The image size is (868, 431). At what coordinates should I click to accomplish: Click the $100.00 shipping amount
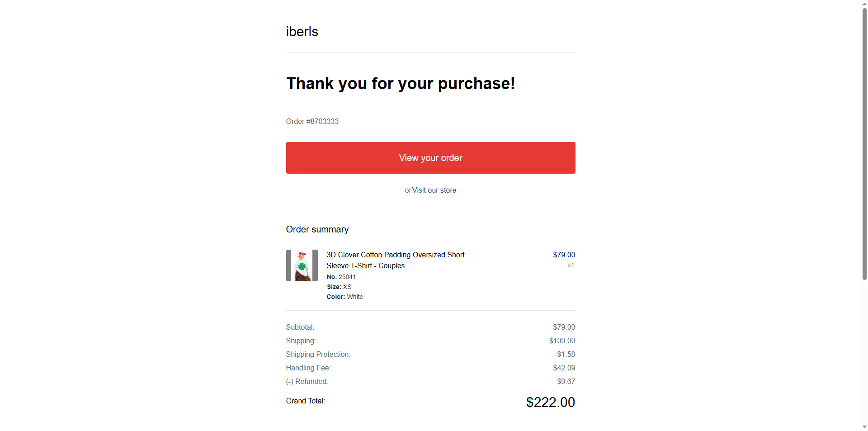[562, 341]
